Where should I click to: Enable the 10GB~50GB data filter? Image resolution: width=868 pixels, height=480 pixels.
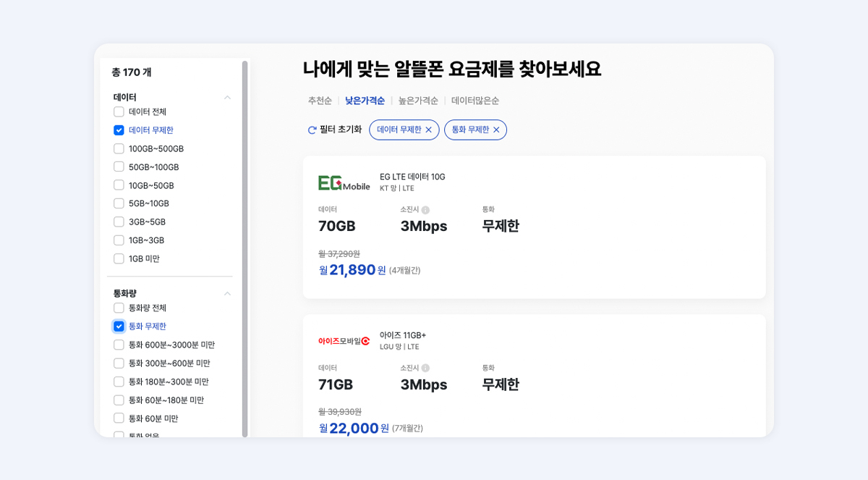118,185
